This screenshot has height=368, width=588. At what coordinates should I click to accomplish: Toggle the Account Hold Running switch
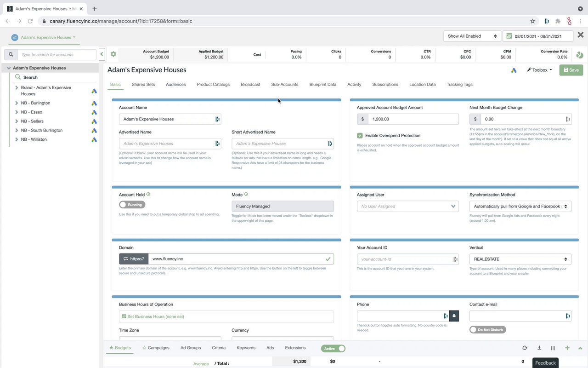click(x=132, y=205)
